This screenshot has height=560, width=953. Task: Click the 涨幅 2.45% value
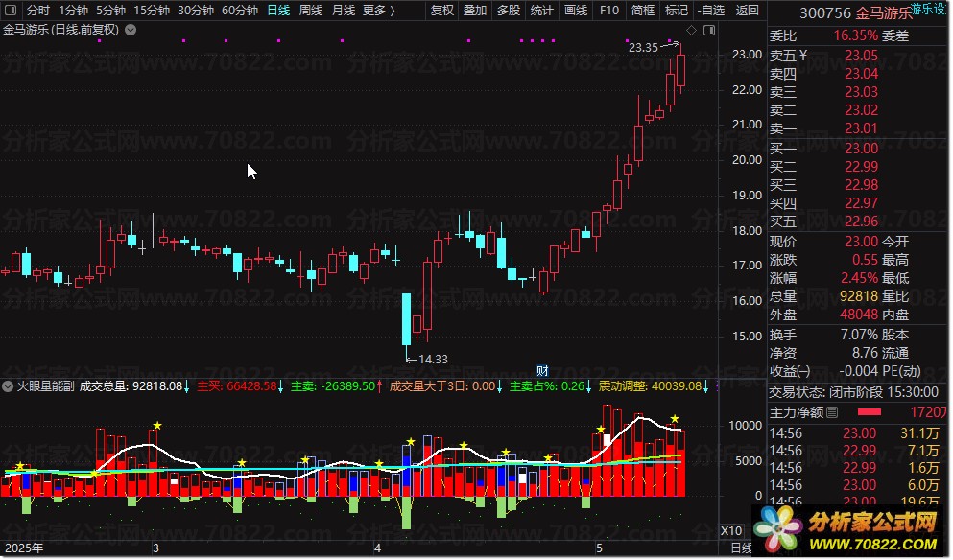point(859,278)
